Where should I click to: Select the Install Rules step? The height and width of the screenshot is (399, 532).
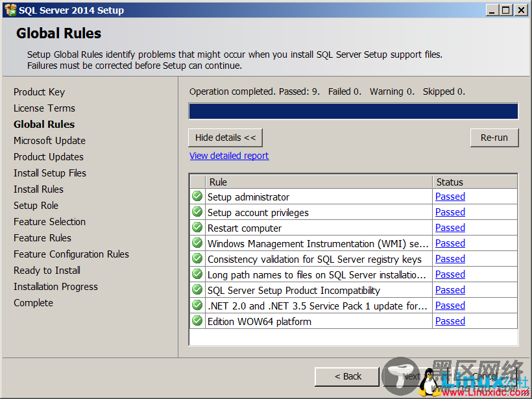(x=38, y=189)
